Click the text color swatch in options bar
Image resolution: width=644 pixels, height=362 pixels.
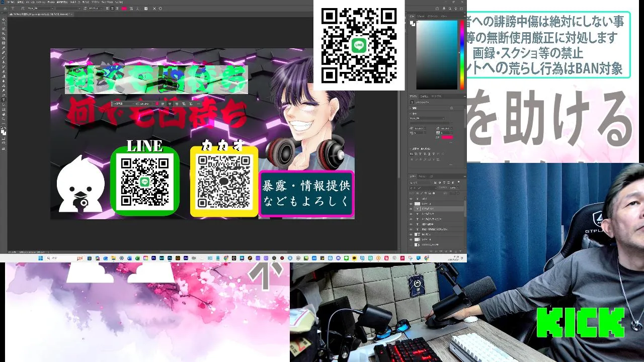click(x=124, y=9)
